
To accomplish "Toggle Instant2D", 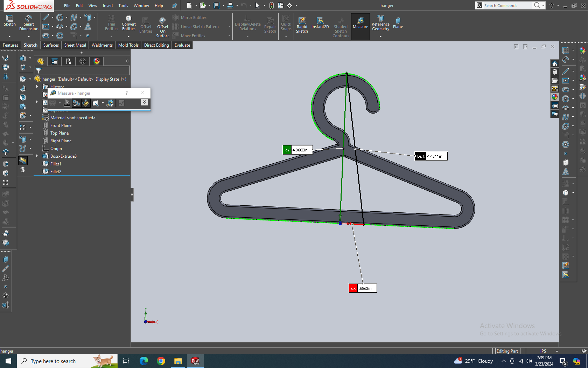I will point(320,23).
